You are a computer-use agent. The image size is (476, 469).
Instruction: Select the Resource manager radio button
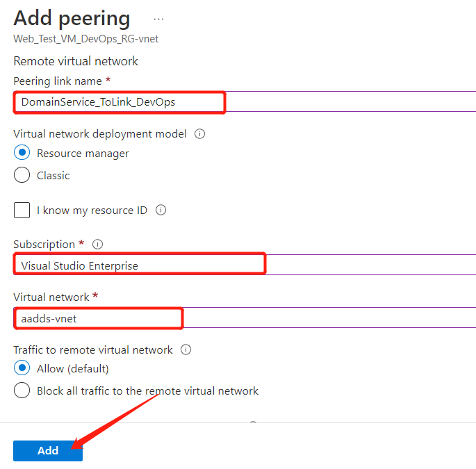pos(22,152)
